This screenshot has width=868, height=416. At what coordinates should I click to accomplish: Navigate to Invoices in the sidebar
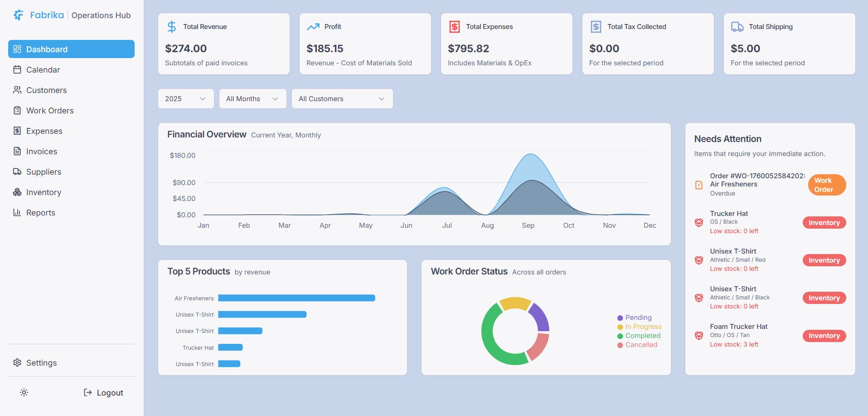click(41, 151)
